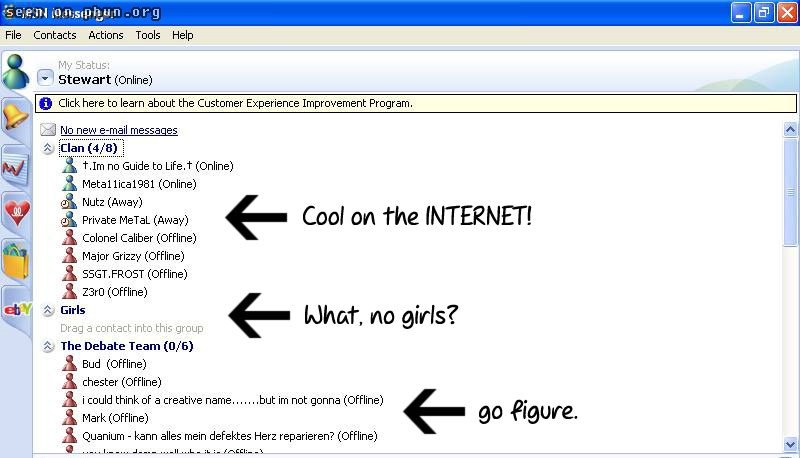The height and width of the screenshot is (458, 800).
Task: Click the Customer Experience Improvement Program notice
Action: click(235, 103)
